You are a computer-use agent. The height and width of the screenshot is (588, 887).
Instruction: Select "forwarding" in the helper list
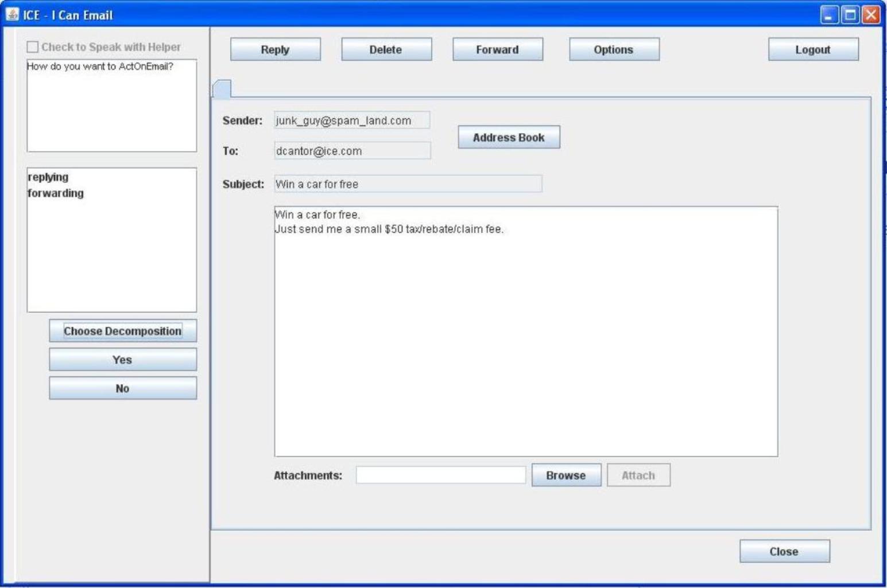click(x=56, y=193)
